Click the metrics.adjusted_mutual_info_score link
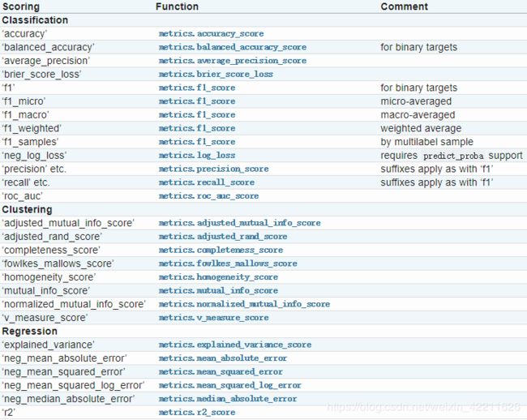The height and width of the screenshot is (420, 527). click(x=239, y=223)
